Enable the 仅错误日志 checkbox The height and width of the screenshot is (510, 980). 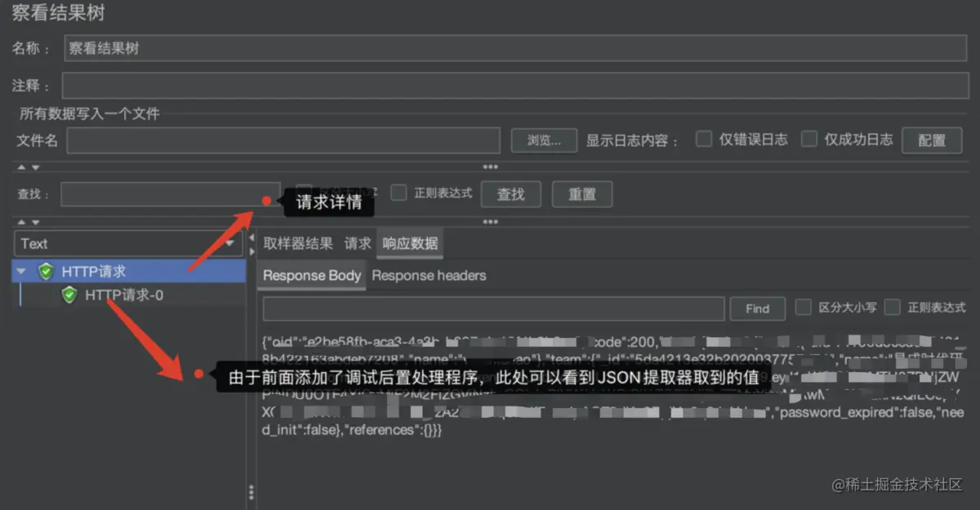703,139
